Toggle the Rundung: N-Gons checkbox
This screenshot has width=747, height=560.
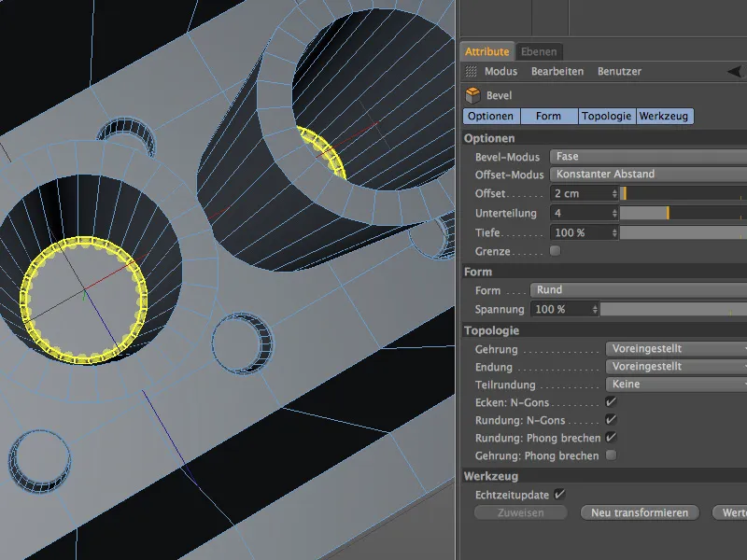(x=611, y=420)
